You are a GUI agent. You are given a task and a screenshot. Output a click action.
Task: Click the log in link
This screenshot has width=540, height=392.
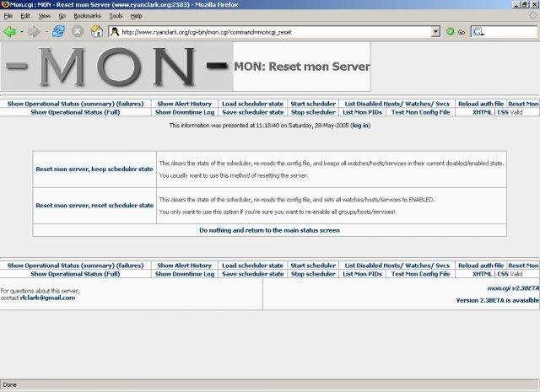(x=360, y=126)
